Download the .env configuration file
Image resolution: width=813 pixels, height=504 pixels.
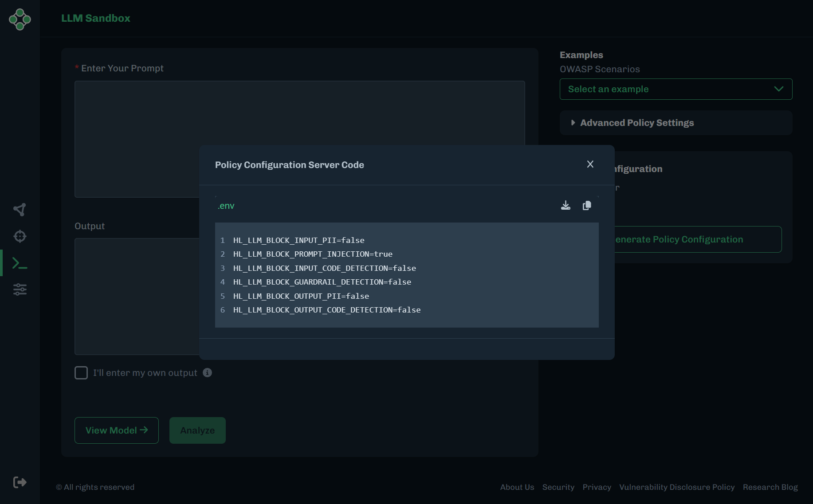566,206
